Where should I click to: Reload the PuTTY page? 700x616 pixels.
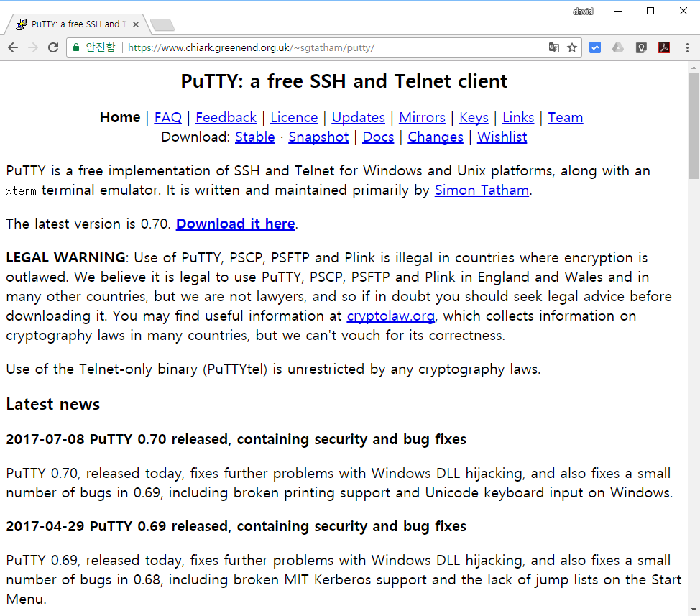(53, 47)
